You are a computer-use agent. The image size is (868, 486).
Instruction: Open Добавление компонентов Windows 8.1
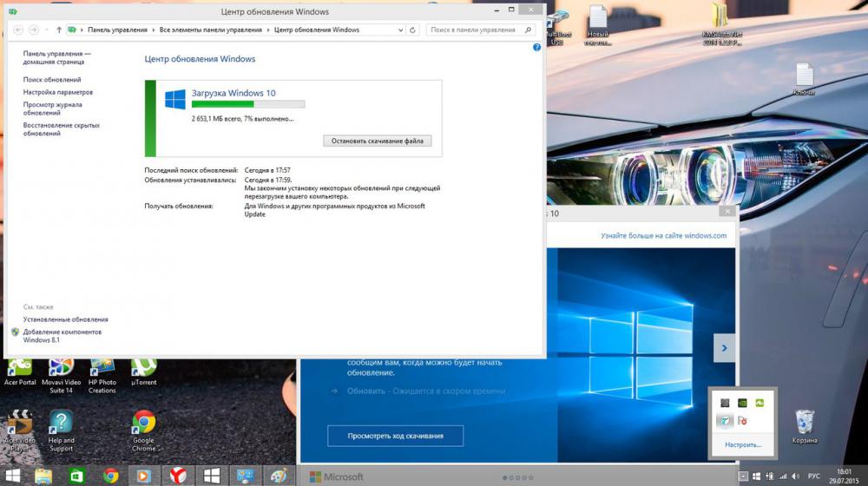62,336
